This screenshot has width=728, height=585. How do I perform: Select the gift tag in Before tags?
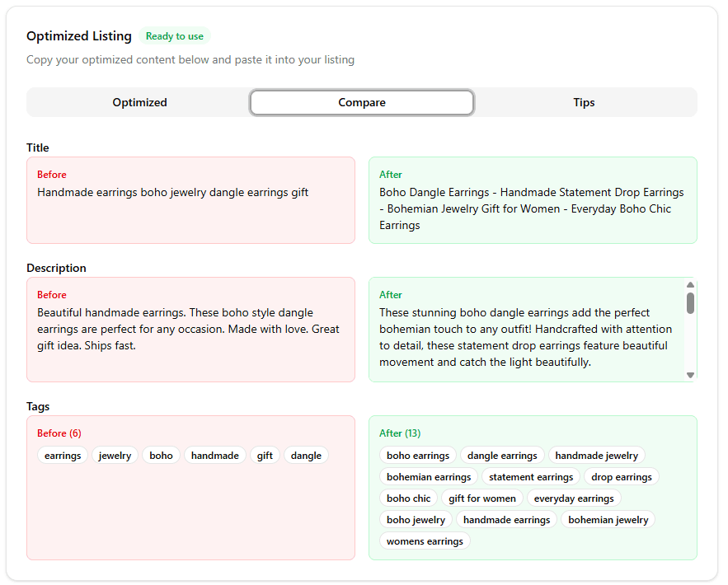264,455
